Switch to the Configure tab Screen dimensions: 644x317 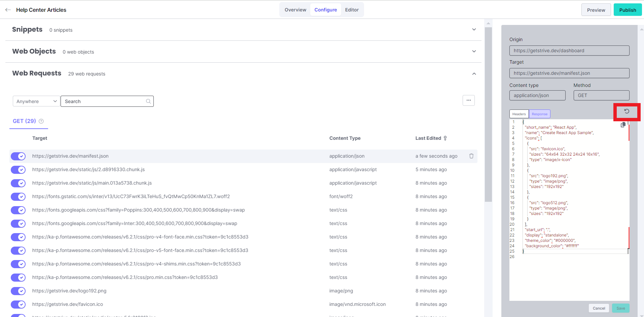325,10
